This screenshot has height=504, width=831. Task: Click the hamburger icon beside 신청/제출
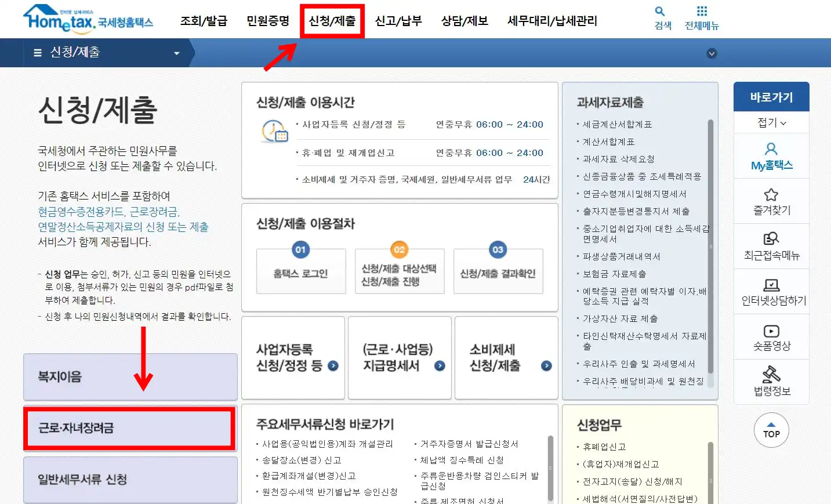point(37,52)
